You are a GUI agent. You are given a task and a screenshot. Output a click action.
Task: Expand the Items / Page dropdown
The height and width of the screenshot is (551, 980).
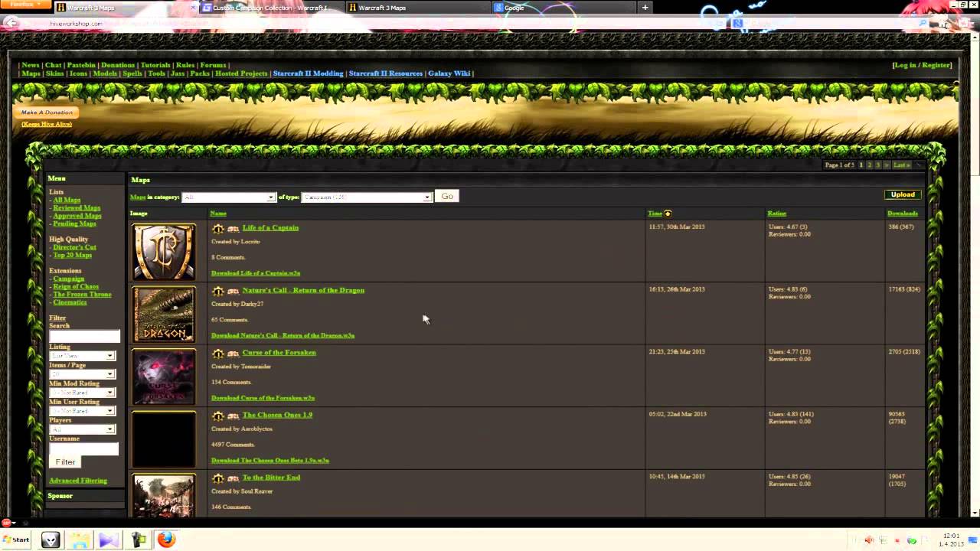click(83, 374)
